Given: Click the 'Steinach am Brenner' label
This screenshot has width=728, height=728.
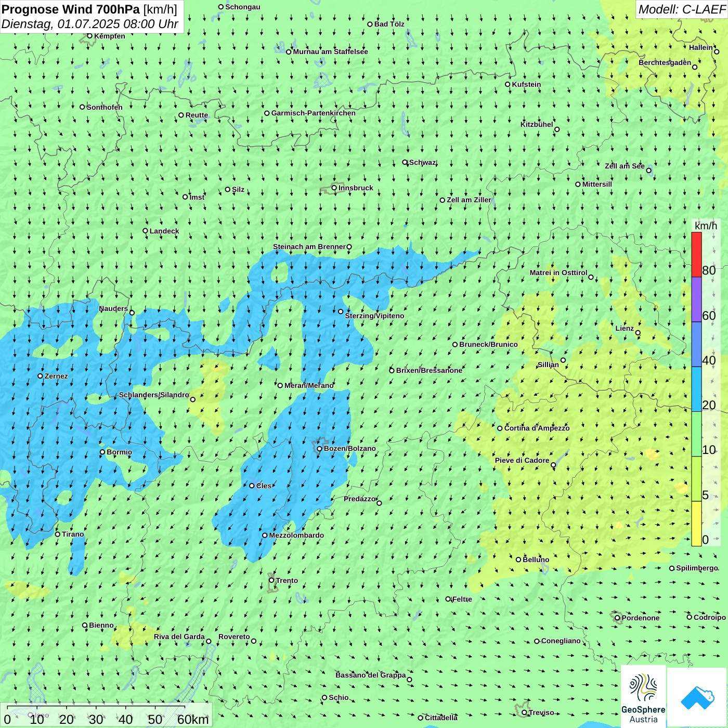Looking at the screenshot, I should (309, 246).
